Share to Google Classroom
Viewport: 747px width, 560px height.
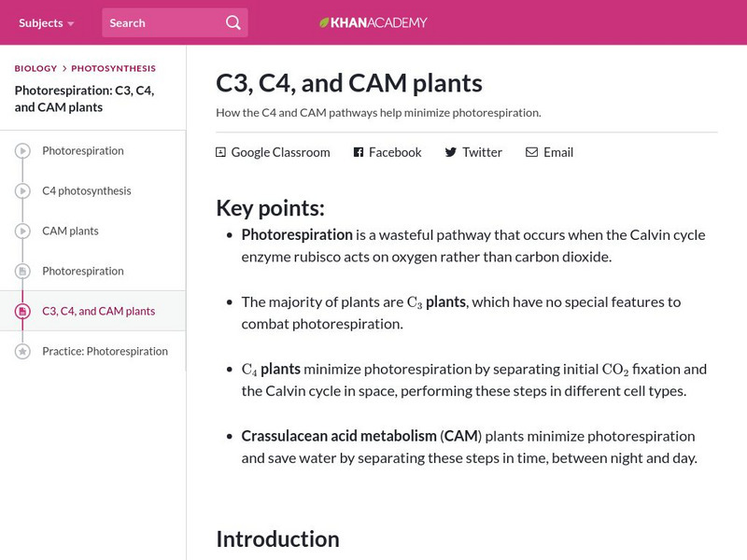pos(220,150)
